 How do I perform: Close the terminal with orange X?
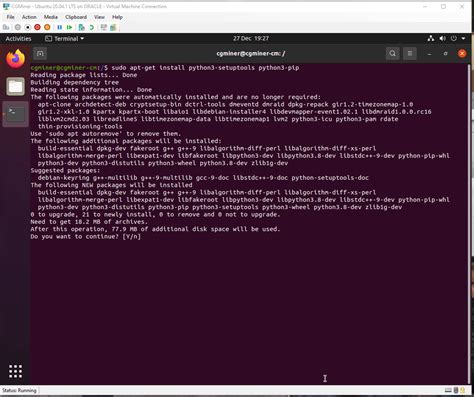pos(462,54)
